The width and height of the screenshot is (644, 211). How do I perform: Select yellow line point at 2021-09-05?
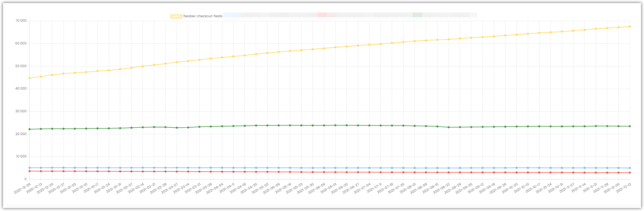[471, 37]
